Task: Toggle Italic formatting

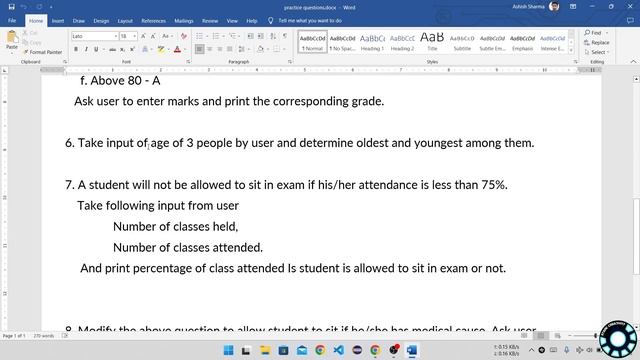Action: tap(86, 49)
